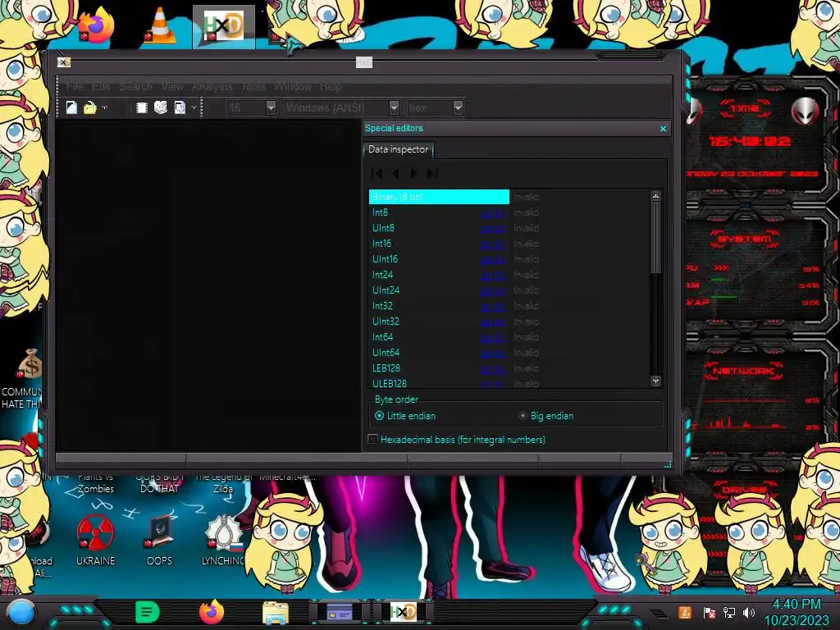Select the Int24 row label
Viewport: 840px width, 630px height.
click(382, 275)
